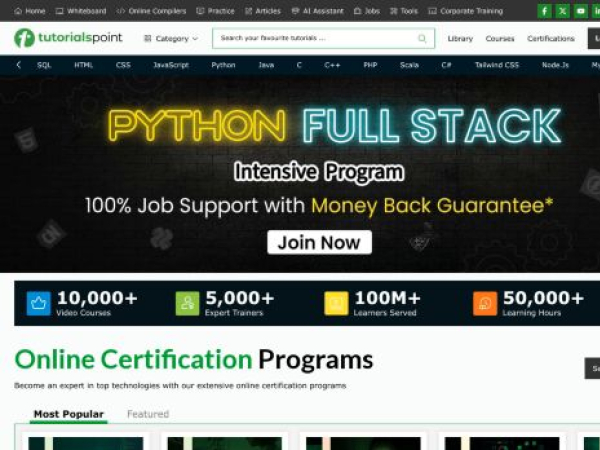Click the left arrow of topics bar
Image resolution: width=600 pixels, height=450 pixels.
coord(18,65)
